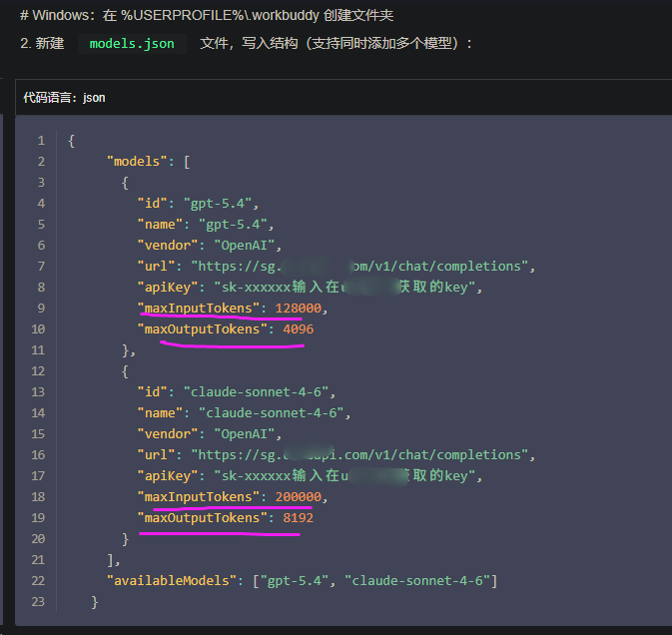
Task: Click the maxInputTokens value 128000
Action: point(299,309)
